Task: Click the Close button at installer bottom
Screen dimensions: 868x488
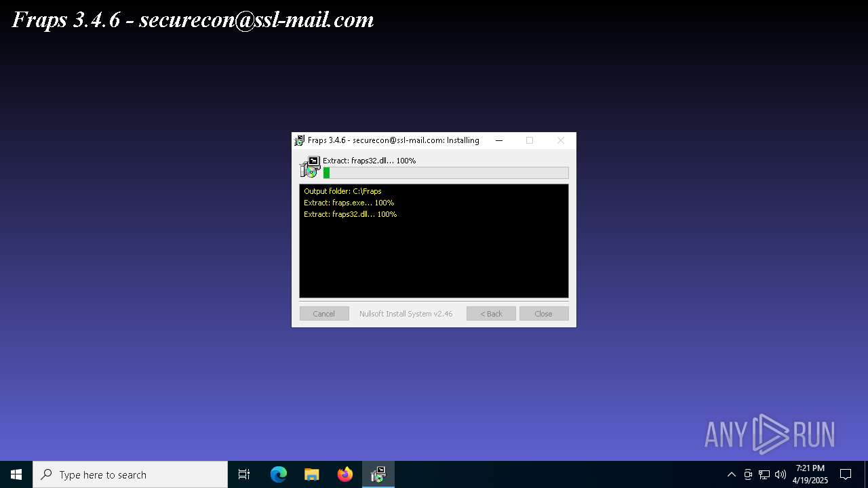Action: (544, 314)
